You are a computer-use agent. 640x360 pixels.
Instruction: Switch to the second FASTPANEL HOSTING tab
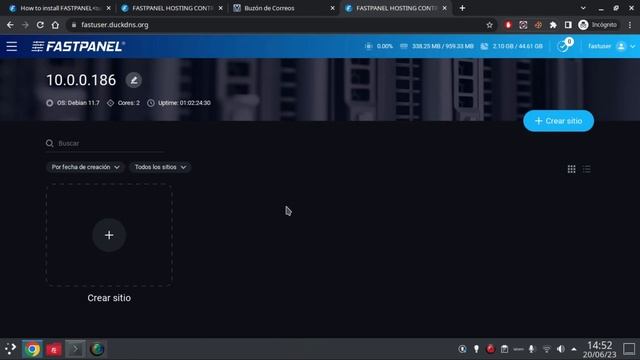click(x=171, y=8)
